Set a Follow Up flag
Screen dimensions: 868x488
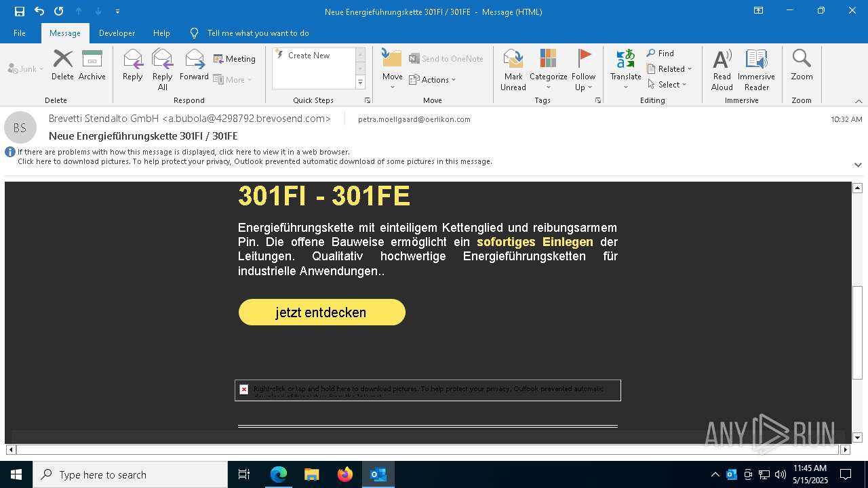click(x=583, y=70)
